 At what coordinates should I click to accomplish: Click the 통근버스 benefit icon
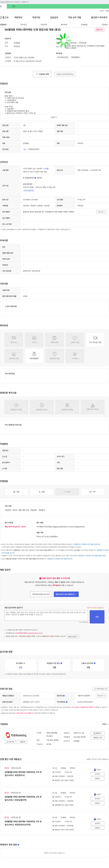tap(14, 340)
